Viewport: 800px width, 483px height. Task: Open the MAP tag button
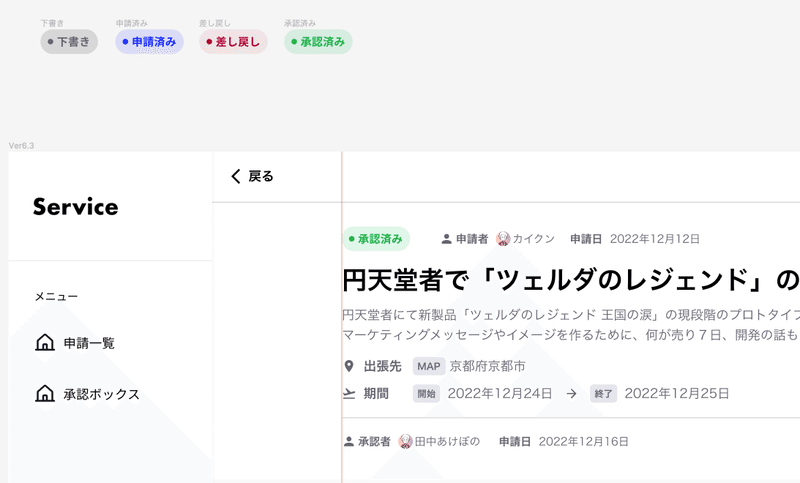(429, 366)
